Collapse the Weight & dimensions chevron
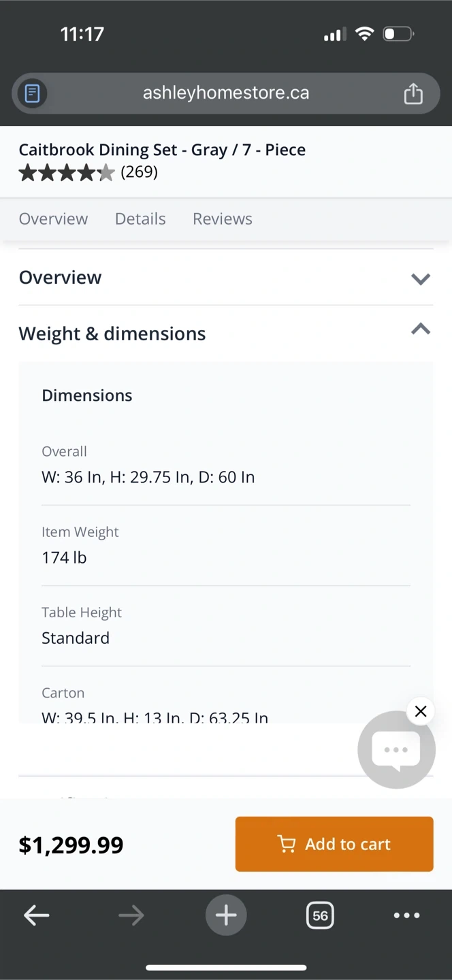The width and height of the screenshot is (452, 980). (x=421, y=330)
